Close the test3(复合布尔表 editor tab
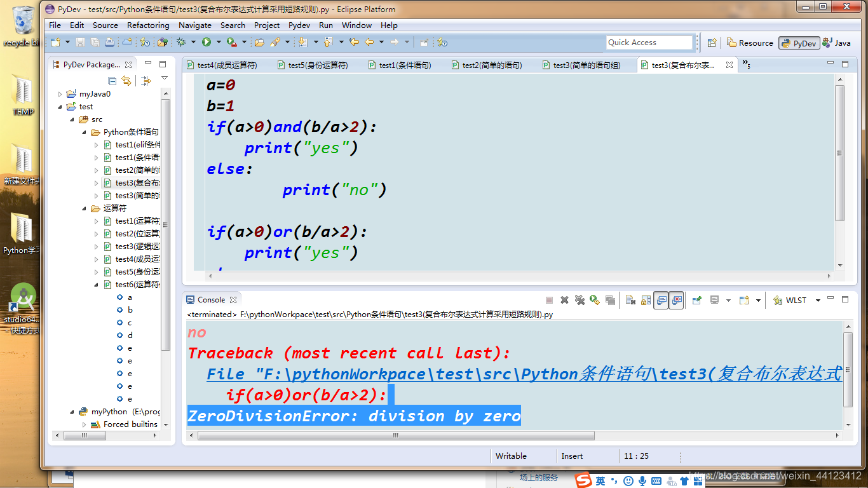 [729, 65]
